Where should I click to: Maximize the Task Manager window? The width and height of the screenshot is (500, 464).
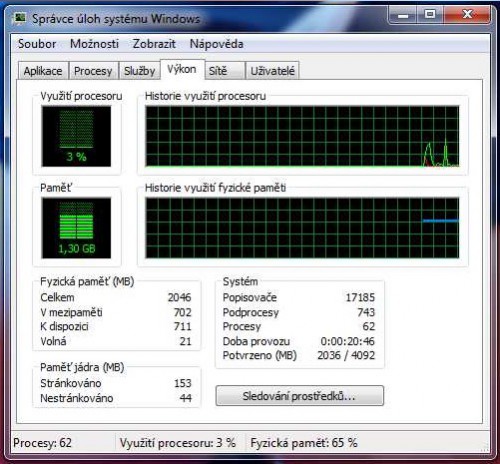coord(430,15)
